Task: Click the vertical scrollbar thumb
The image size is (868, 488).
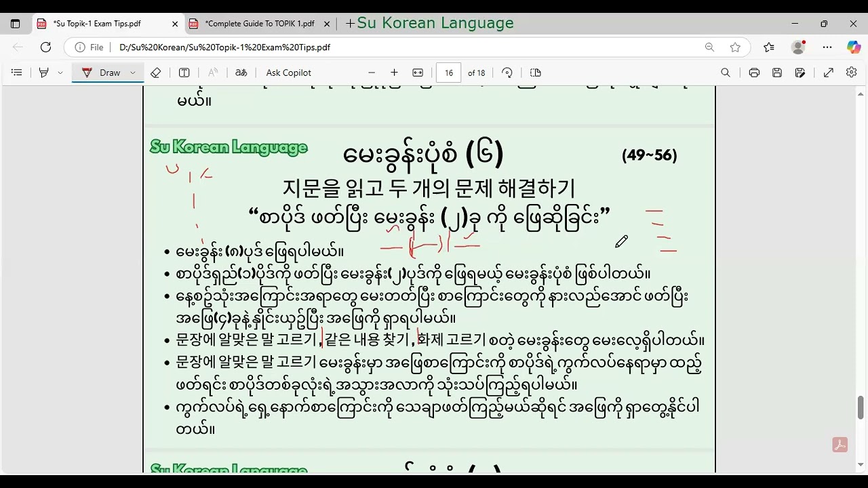Action: coord(861,408)
